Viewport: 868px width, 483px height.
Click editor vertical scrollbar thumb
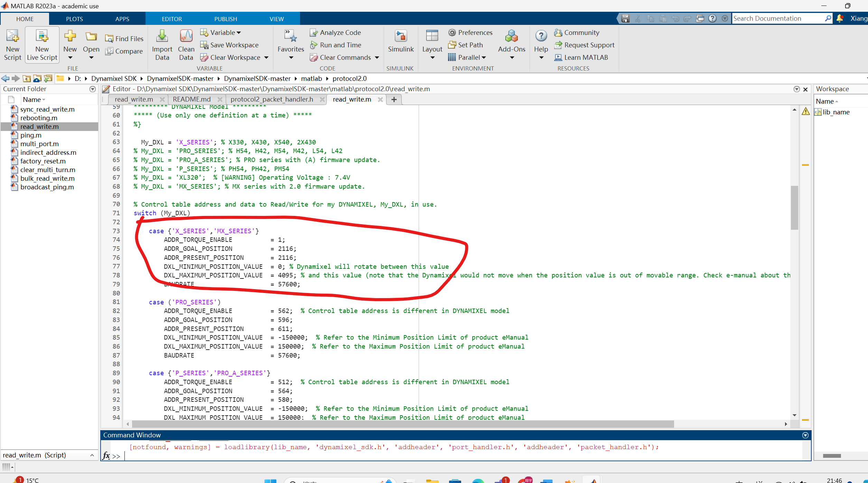pos(794,208)
